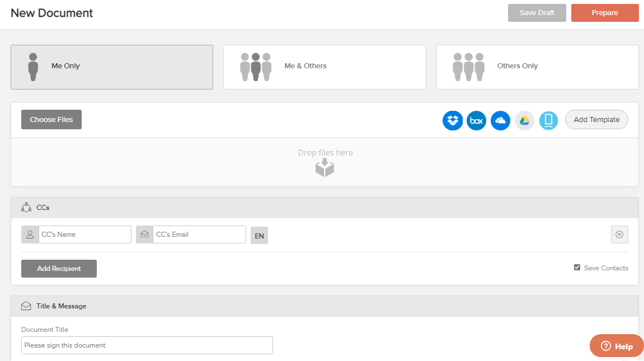Choose a file from OneDrive
This screenshot has height=361, width=644.
point(500,120)
